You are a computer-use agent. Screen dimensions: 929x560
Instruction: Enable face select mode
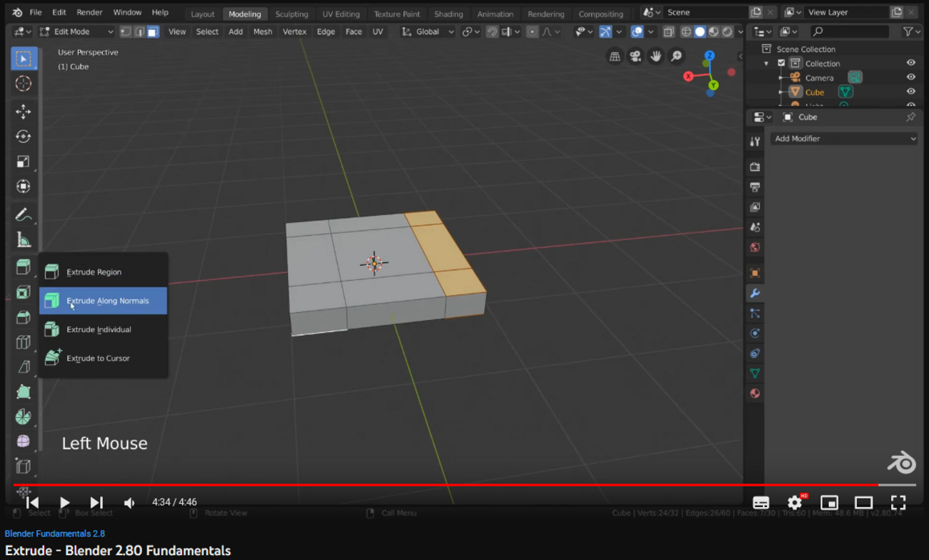pyautogui.click(x=153, y=31)
